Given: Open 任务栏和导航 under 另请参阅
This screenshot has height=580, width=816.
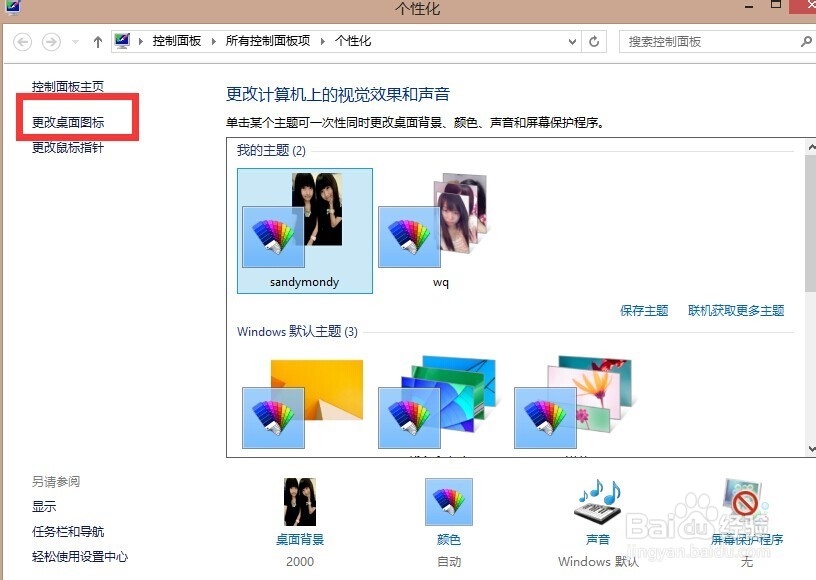Looking at the screenshot, I should point(67,531).
